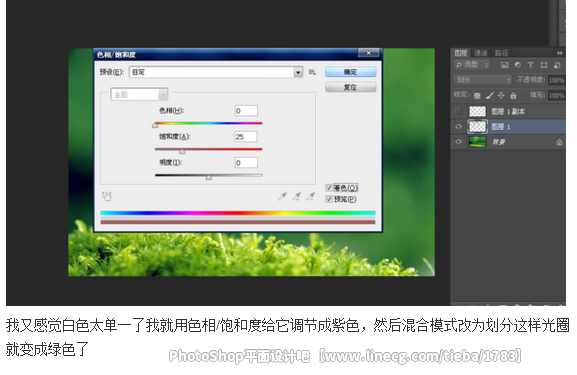The width and height of the screenshot is (577, 375).
Task: Select the add-to-sample eyedropper
Action: (x=297, y=196)
